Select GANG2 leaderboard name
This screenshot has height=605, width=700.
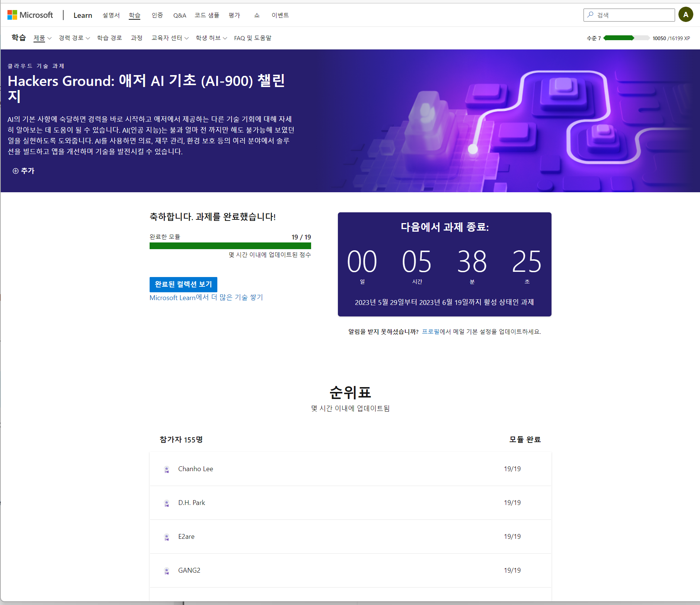coord(189,570)
